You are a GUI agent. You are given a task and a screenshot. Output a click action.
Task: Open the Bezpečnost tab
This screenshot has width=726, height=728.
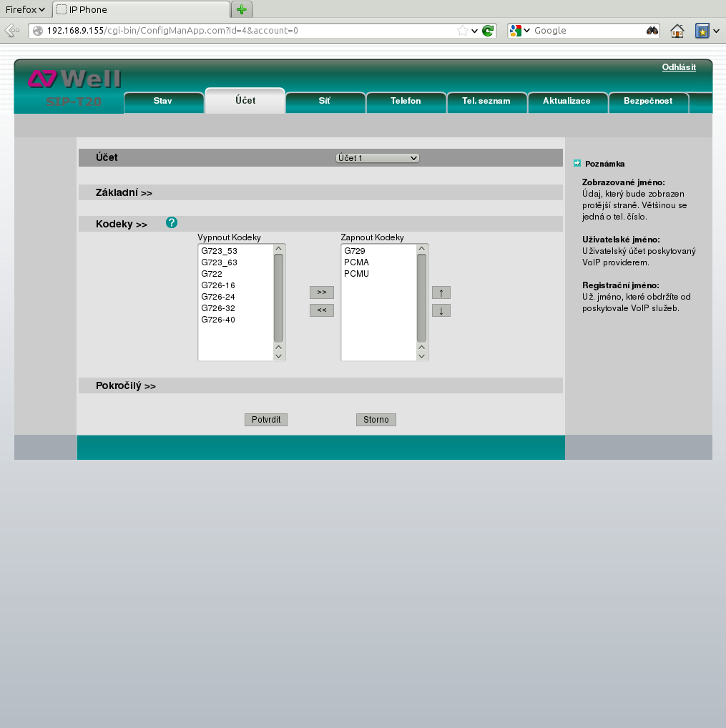click(648, 101)
